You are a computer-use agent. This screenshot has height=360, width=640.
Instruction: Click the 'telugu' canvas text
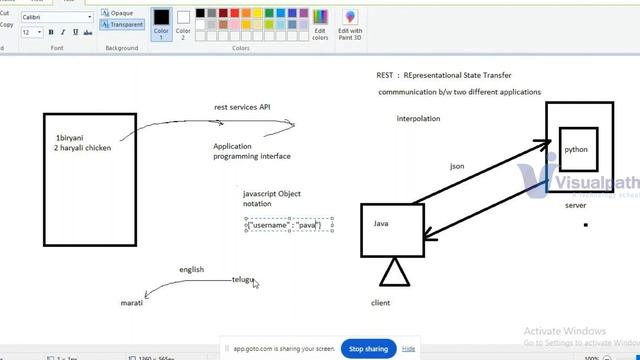click(x=243, y=280)
